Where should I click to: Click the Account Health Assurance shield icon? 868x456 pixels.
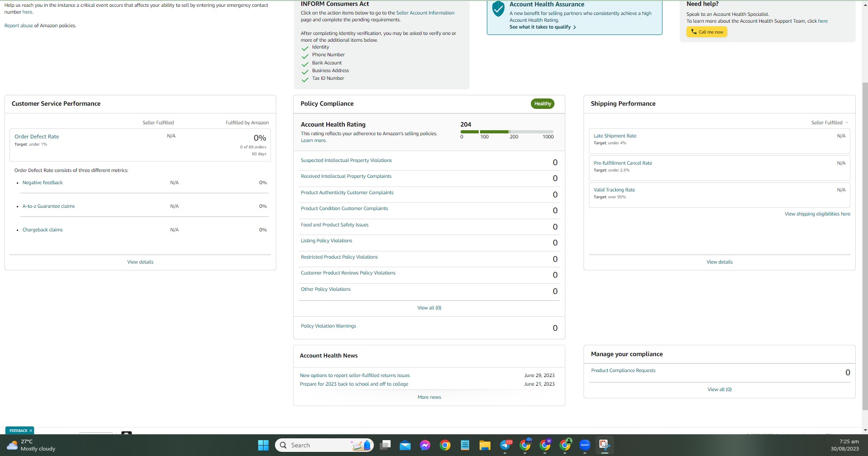498,8
